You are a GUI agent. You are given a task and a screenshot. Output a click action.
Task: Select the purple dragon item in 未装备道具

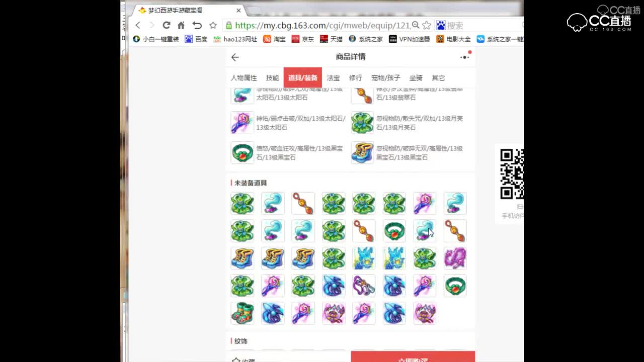click(455, 258)
